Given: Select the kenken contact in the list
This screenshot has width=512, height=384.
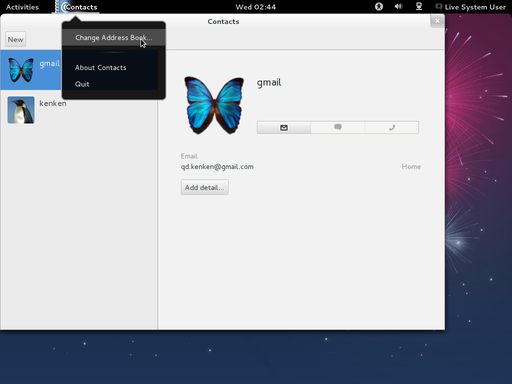Looking at the screenshot, I should pos(79,110).
